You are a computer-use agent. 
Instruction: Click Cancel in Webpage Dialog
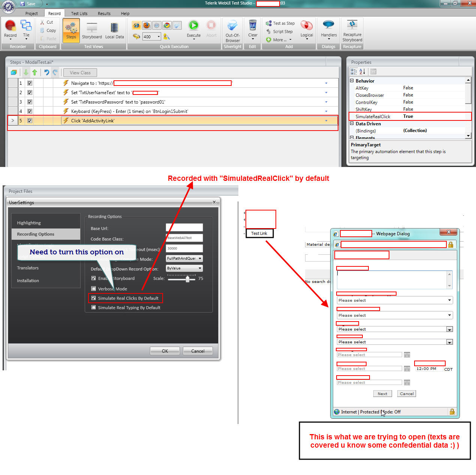407,394
